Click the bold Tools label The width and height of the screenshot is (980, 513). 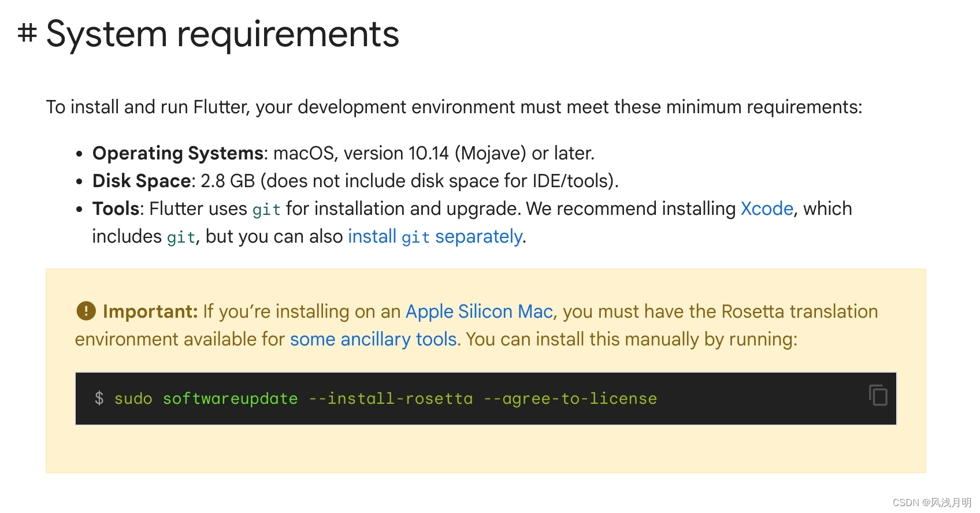tap(116, 209)
